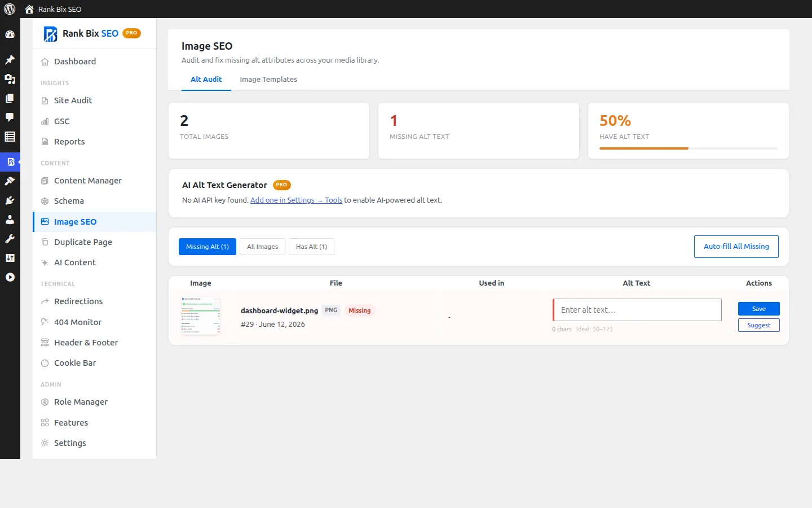Click the dashboard-widget.png file name
Image resolution: width=812 pixels, height=508 pixels.
[279, 310]
